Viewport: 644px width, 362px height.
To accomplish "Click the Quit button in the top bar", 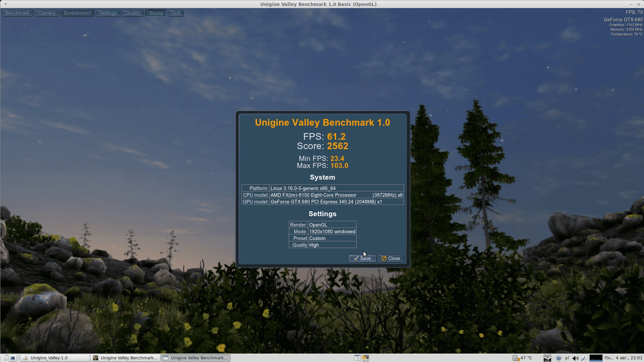I will coord(176,13).
